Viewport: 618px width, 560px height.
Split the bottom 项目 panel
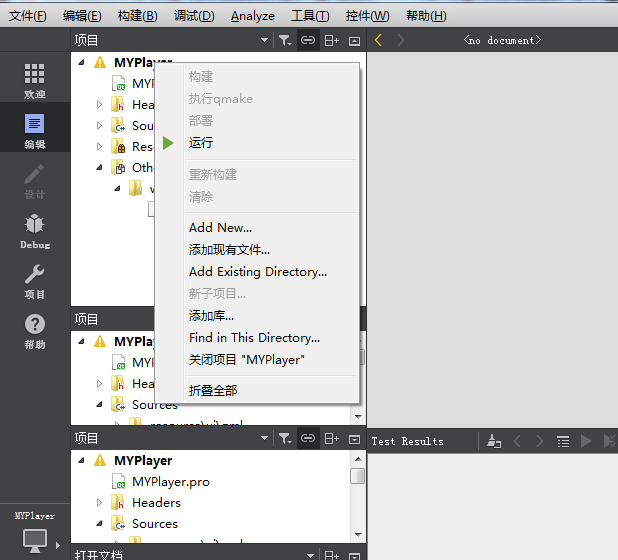pos(331,438)
